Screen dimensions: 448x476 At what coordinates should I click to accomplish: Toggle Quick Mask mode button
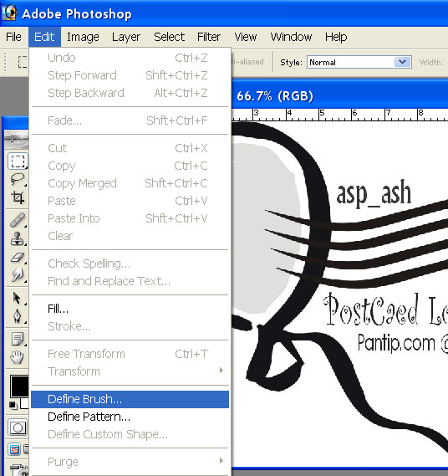coord(18,427)
